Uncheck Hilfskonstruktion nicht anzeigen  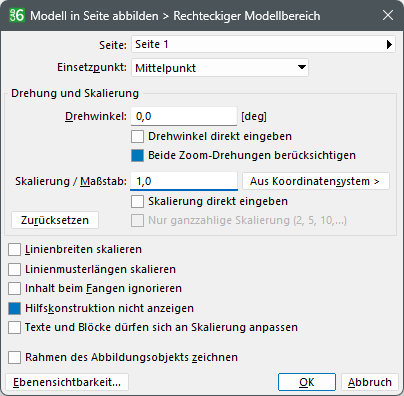[x=14, y=308]
